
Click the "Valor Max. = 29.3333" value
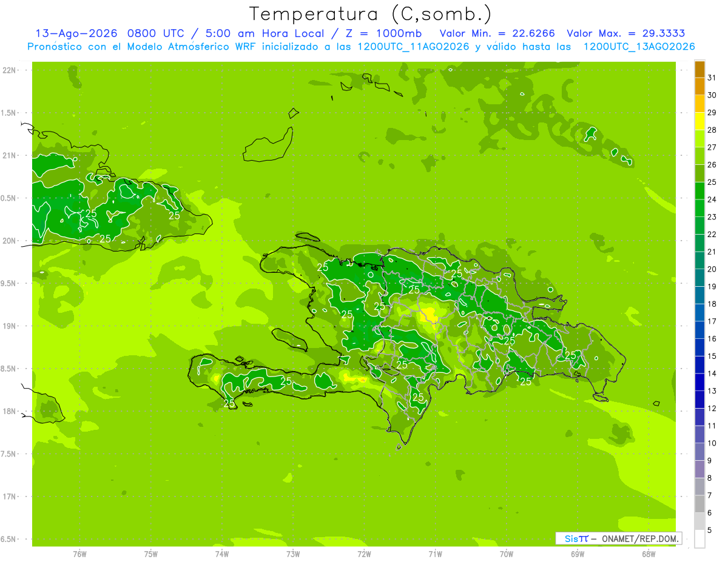[626, 33]
